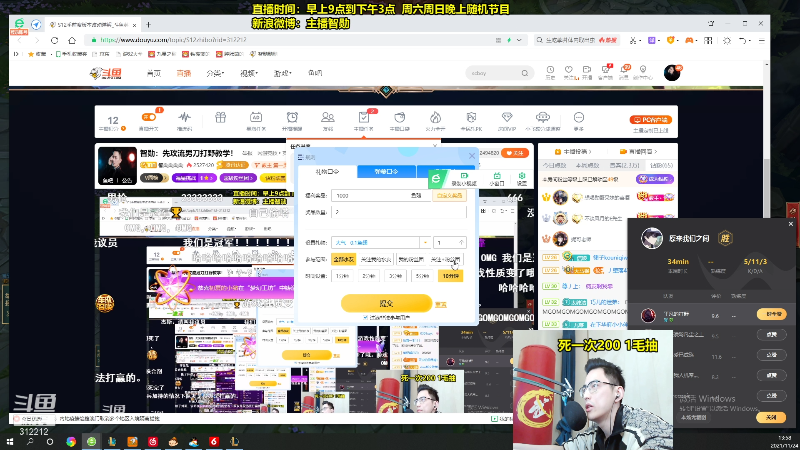Open the alarm clock reminder tool

(292, 118)
